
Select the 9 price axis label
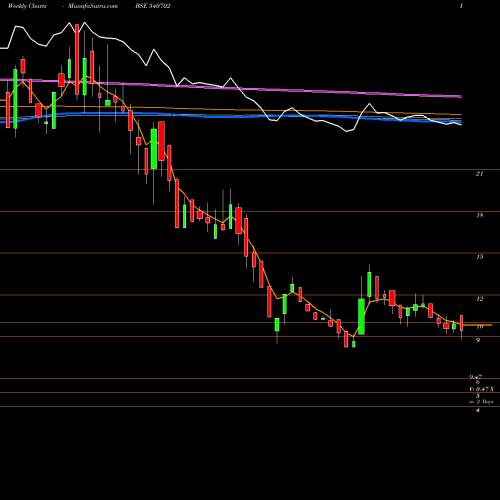point(478,341)
